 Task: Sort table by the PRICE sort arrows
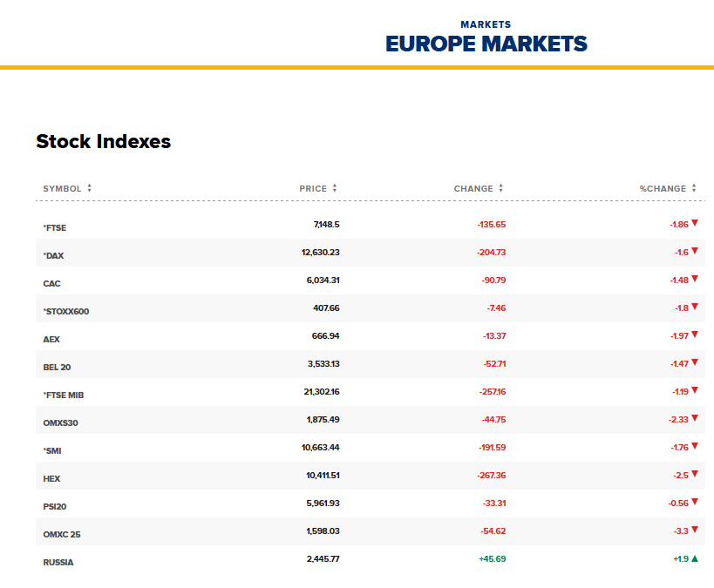click(x=335, y=188)
